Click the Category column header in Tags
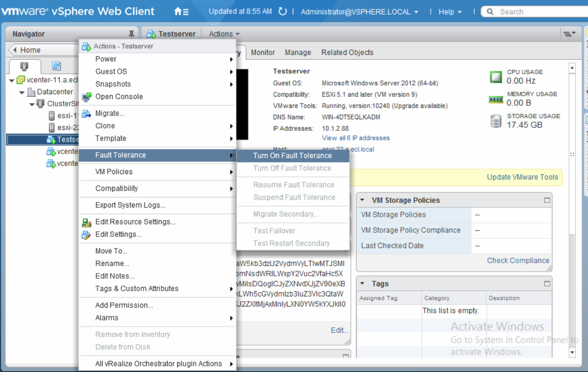The image size is (588, 372). pos(453,298)
